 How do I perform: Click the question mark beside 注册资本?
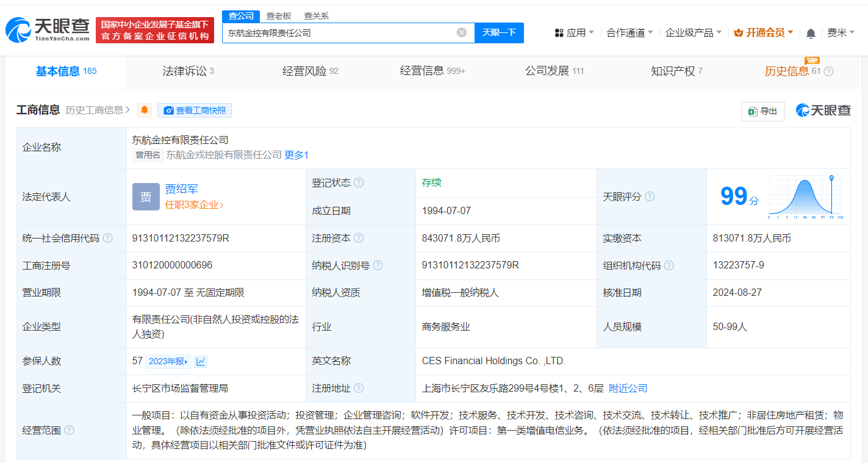[x=359, y=238]
